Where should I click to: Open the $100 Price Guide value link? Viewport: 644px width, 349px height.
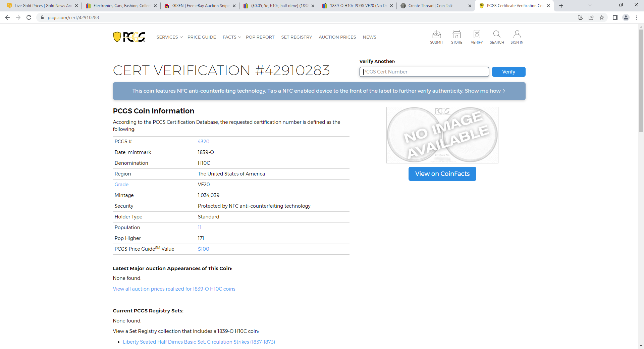[203, 249]
